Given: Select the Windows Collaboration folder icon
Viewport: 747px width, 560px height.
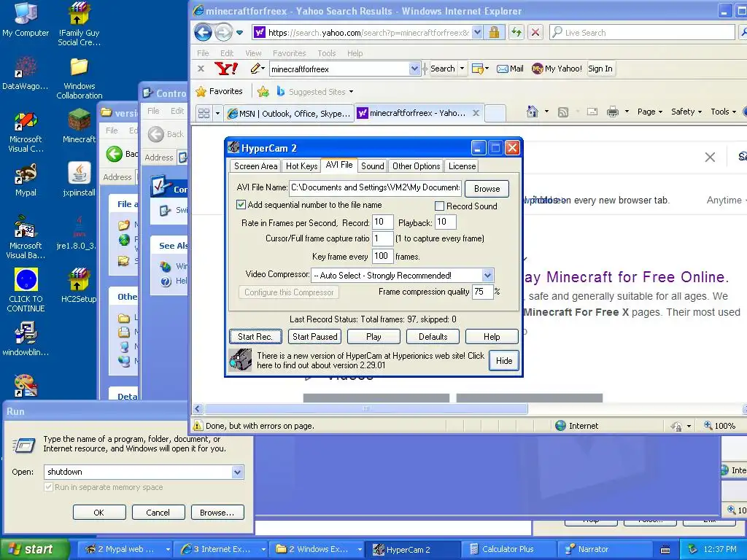Looking at the screenshot, I should click(79, 78).
